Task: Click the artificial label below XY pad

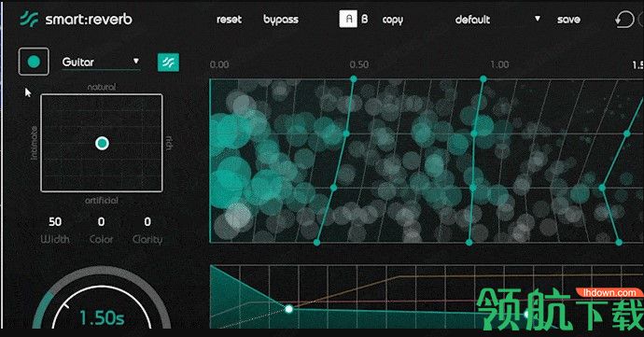Action: tap(102, 200)
